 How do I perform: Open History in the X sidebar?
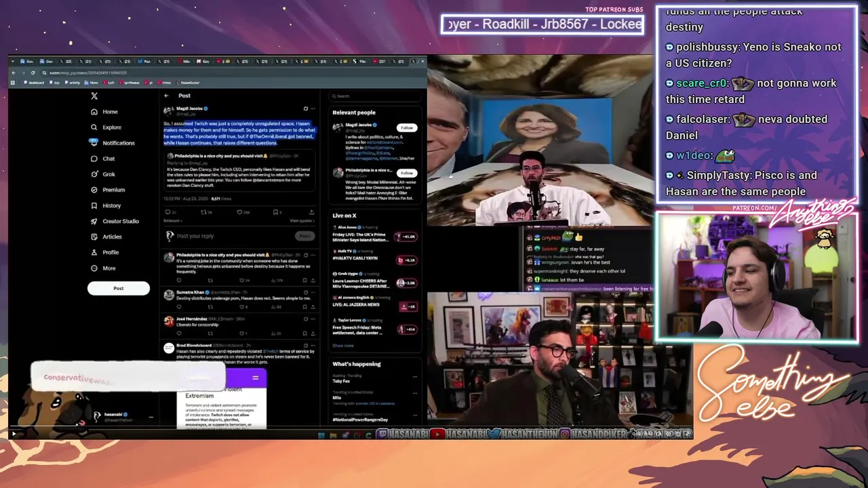pyautogui.click(x=105, y=205)
